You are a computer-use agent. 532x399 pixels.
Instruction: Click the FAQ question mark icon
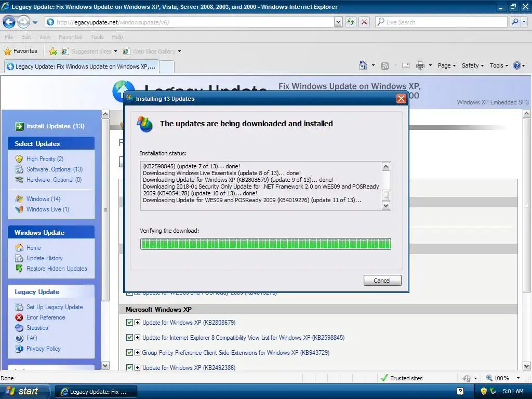[x=19, y=338]
